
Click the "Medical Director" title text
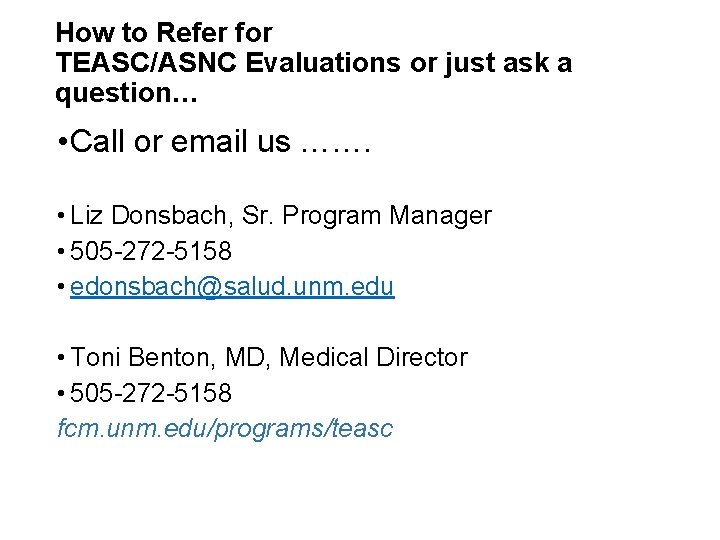pyautogui.click(x=373, y=357)
